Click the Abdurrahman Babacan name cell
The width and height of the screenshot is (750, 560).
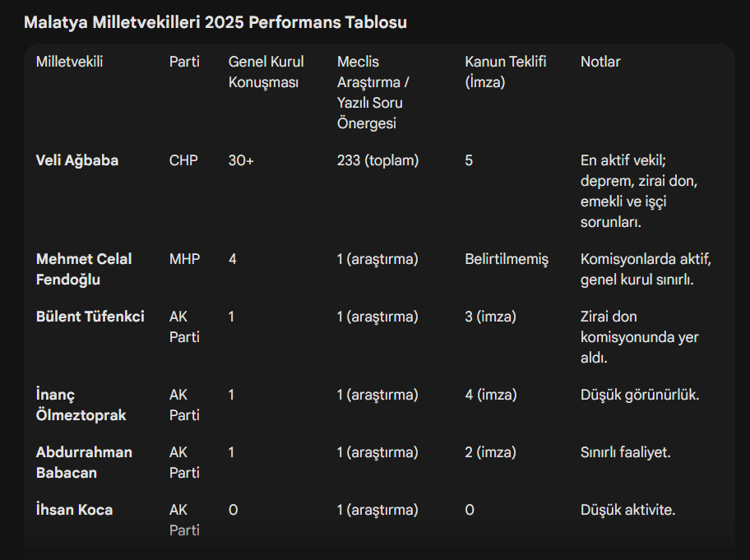pos(84,462)
